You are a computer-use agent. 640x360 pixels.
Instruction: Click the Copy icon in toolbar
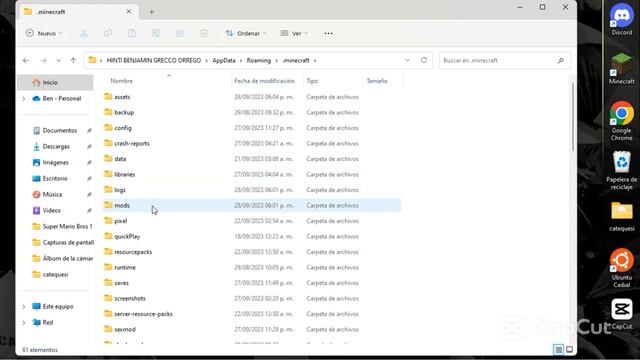[x=108, y=33]
